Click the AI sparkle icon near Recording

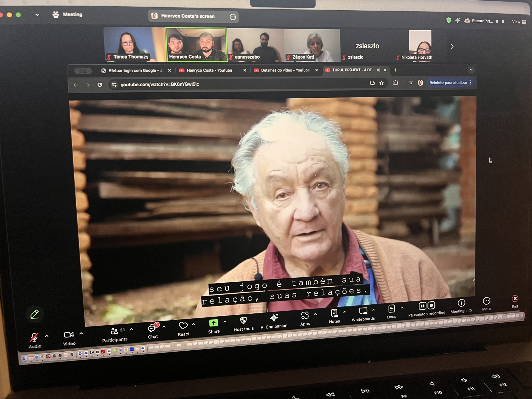pyautogui.click(x=458, y=20)
